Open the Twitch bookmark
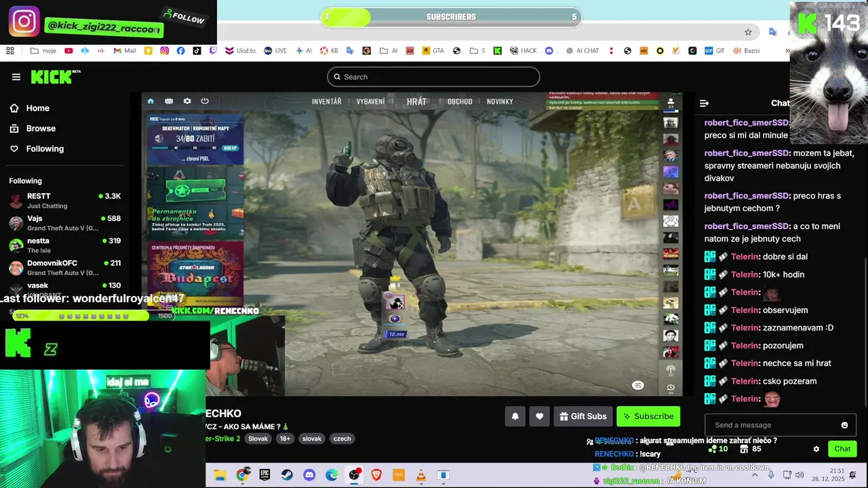Image resolution: width=868 pixels, height=488 pixels. tap(213, 51)
